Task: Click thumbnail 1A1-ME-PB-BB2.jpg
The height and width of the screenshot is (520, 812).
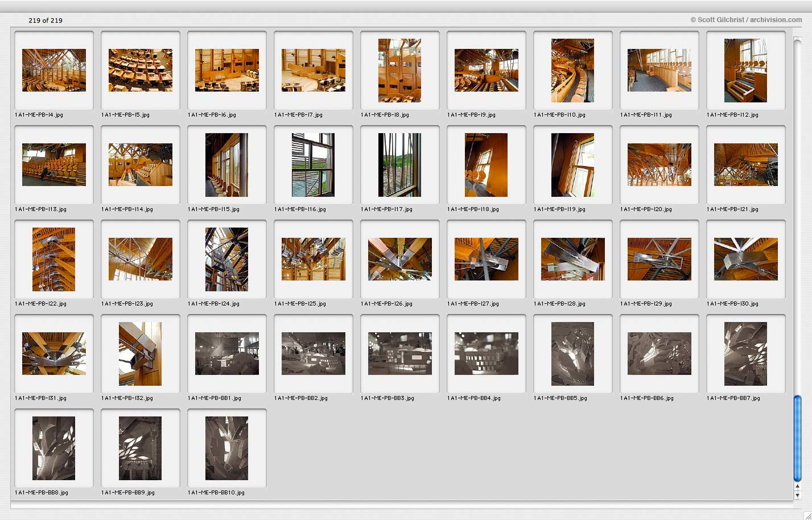Action: pos(314,354)
